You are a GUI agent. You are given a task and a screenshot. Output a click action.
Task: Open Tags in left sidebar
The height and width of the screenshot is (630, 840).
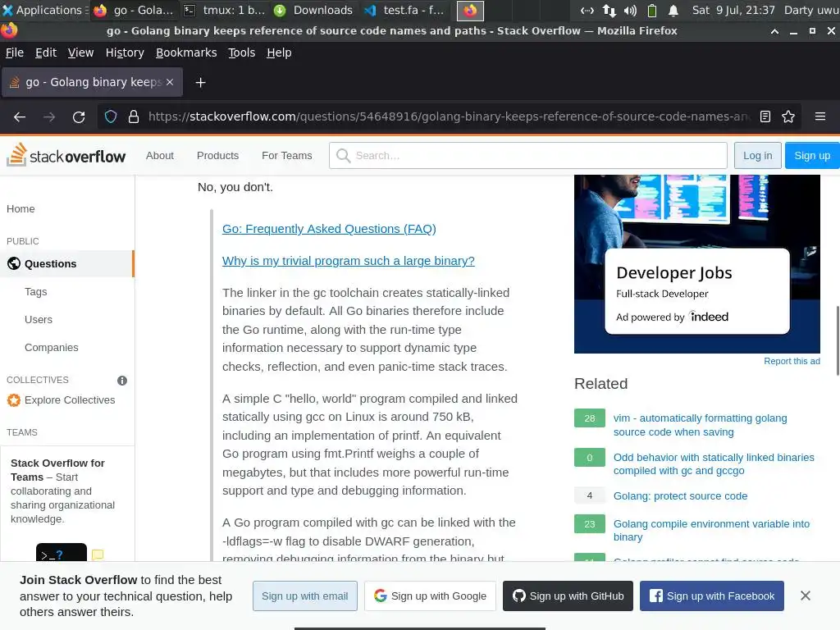click(x=36, y=291)
